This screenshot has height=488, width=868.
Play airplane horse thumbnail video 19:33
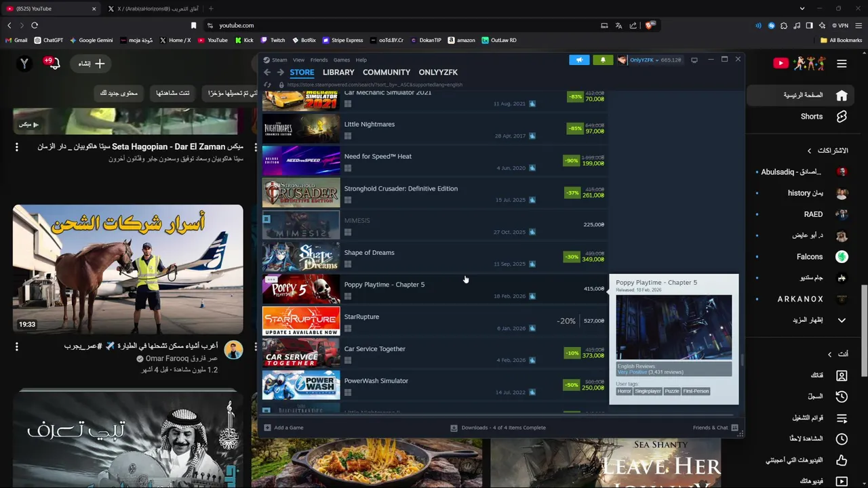[x=127, y=269]
